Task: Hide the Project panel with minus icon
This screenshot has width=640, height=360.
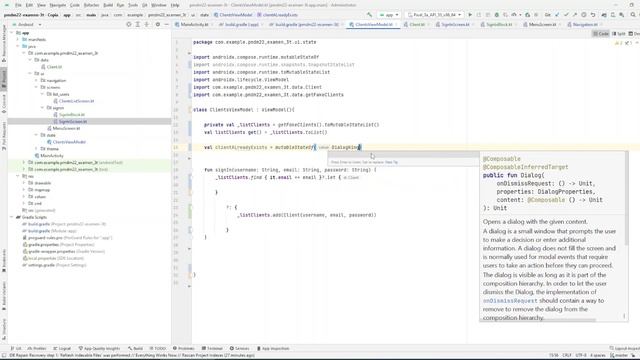Action: click(167, 24)
